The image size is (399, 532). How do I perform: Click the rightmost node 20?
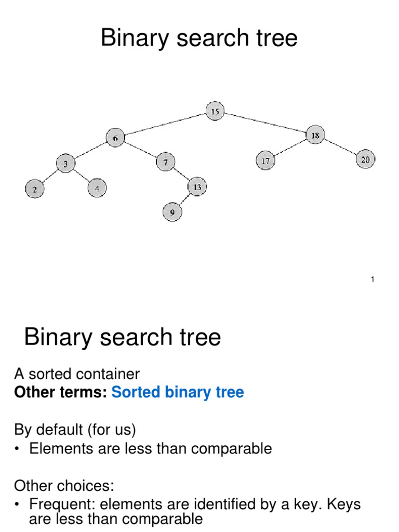[365, 159]
